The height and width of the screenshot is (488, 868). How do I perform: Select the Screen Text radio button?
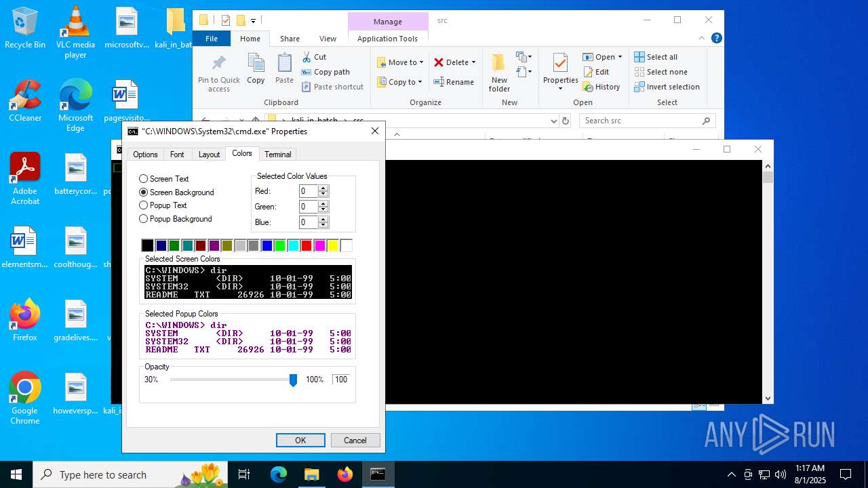[x=163, y=179]
